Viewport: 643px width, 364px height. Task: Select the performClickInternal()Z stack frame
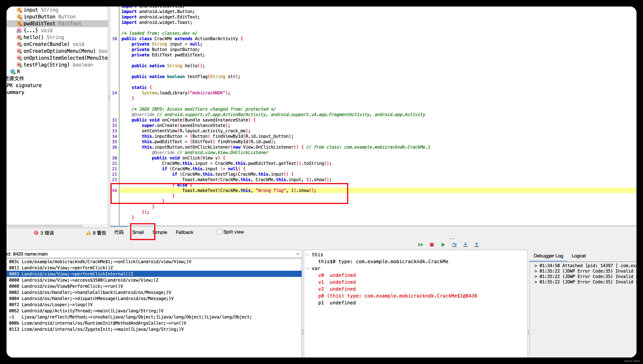(x=154, y=274)
